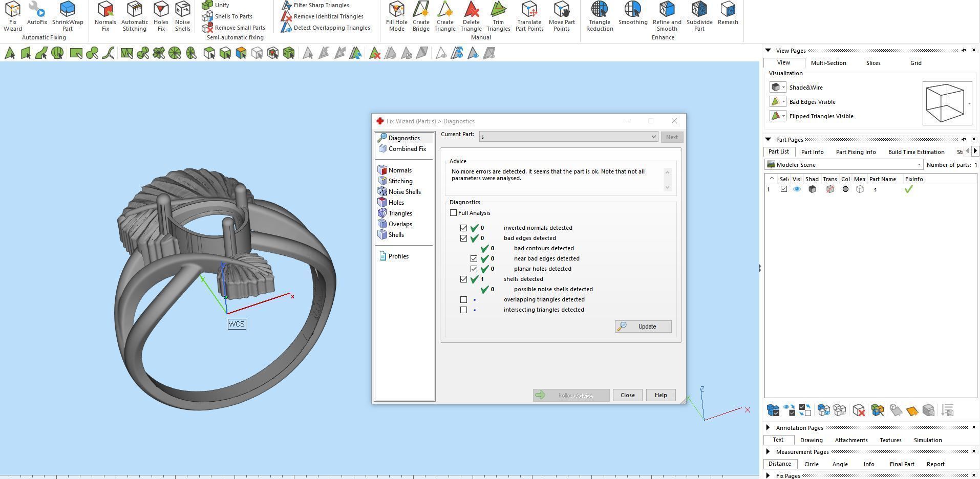Choose Unify in the ribbon
The height and width of the screenshot is (479, 980).
[x=216, y=5]
